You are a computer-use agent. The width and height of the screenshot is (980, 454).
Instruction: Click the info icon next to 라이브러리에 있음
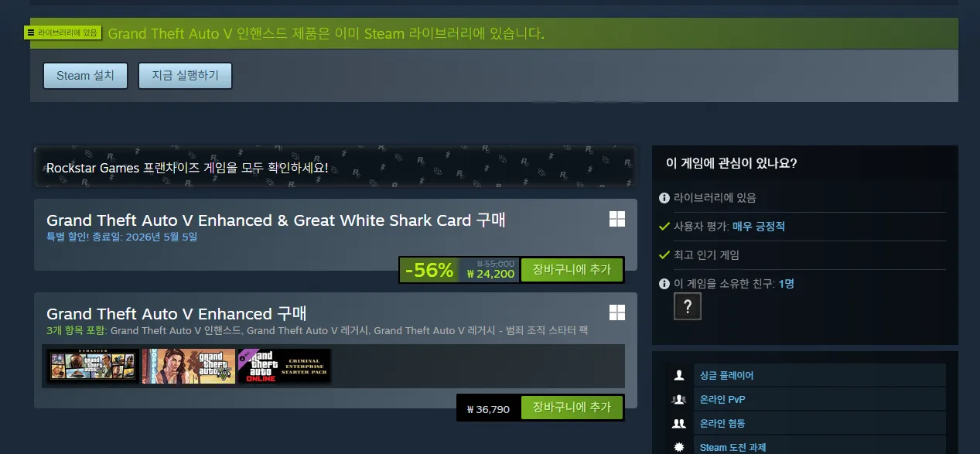(664, 199)
